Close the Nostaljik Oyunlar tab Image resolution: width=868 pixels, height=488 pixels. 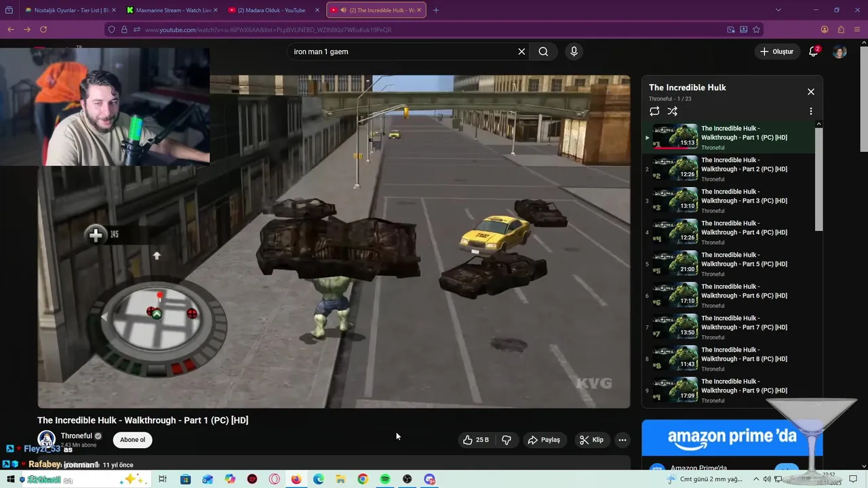(113, 10)
